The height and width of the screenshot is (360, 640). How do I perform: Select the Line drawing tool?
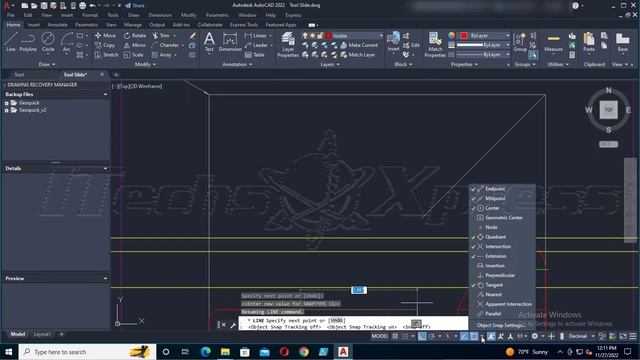coord(11,42)
